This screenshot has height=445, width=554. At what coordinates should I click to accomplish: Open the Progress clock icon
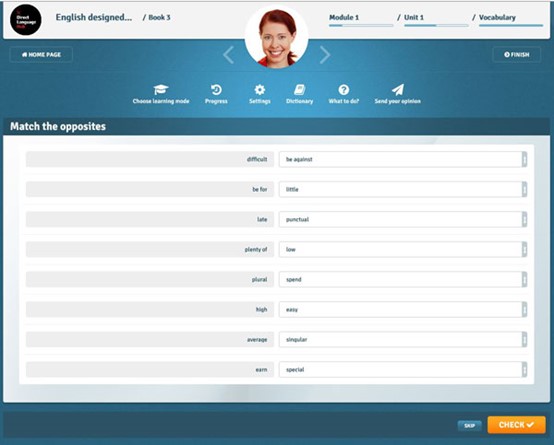click(x=216, y=90)
